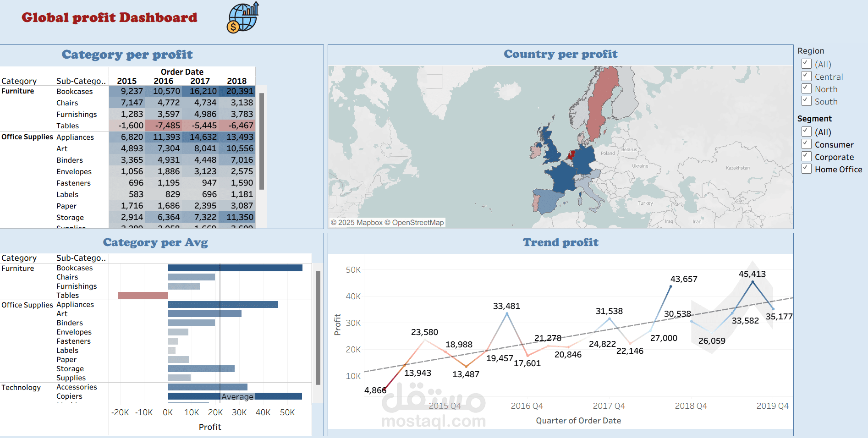Toggle the Home Office segment checkbox
Image resolution: width=868 pixels, height=439 pixels.
(807, 169)
